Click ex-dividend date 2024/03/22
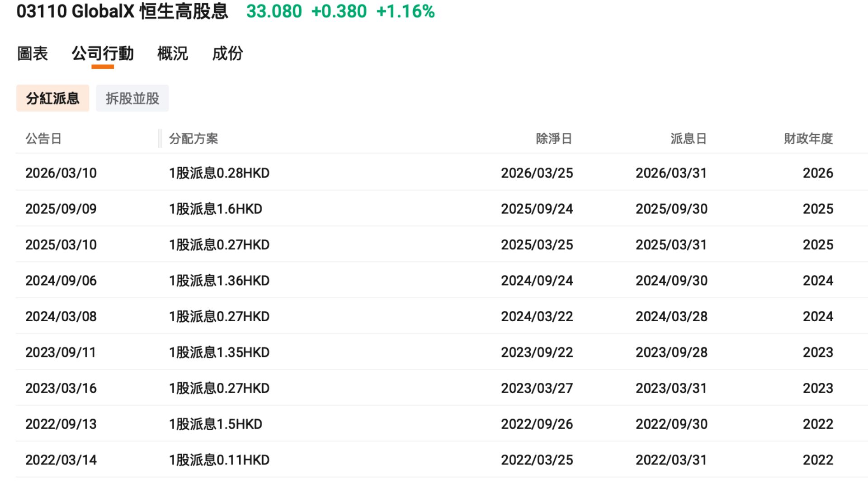 (537, 316)
